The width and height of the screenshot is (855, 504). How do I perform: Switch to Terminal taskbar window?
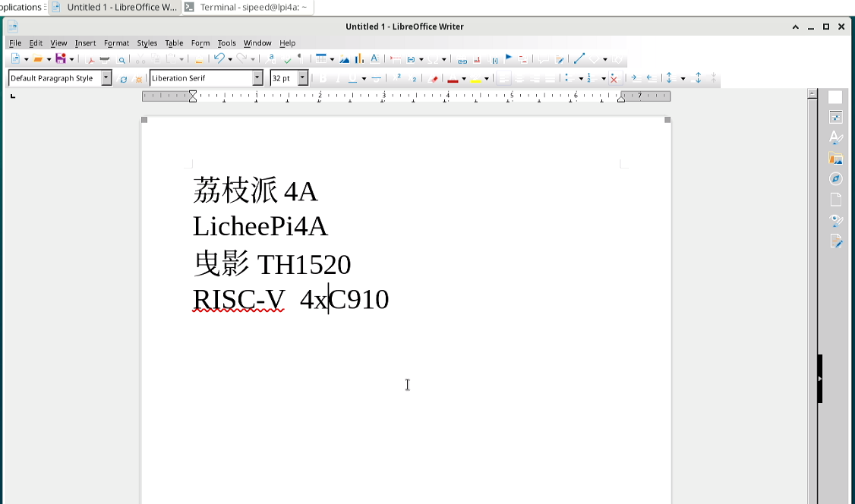pyautogui.click(x=248, y=7)
